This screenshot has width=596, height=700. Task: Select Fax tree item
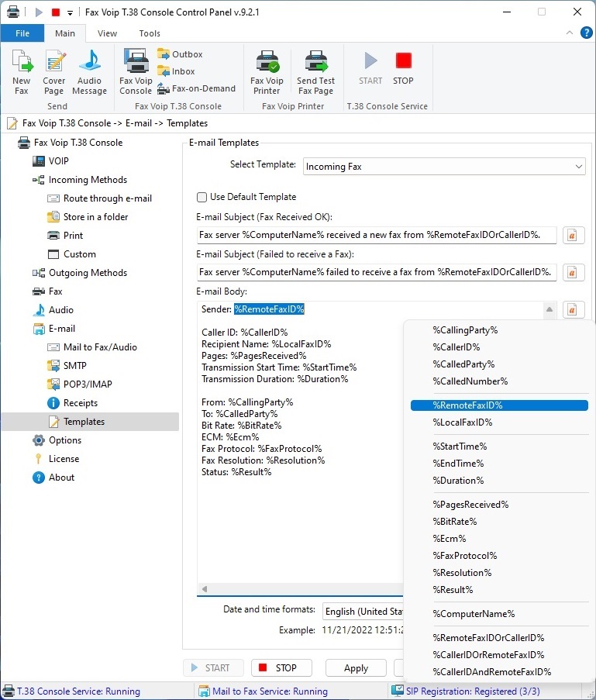(x=55, y=291)
